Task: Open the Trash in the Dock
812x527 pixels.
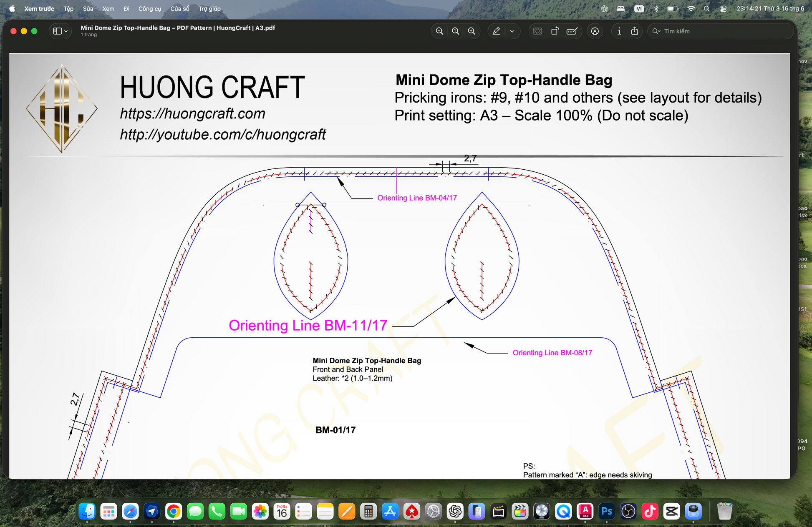Action: point(725,511)
